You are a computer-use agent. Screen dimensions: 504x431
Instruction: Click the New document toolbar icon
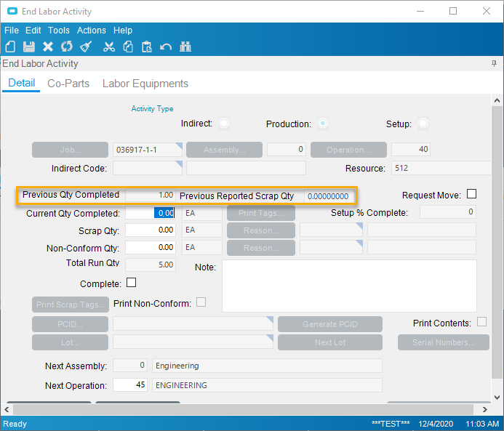coord(10,47)
